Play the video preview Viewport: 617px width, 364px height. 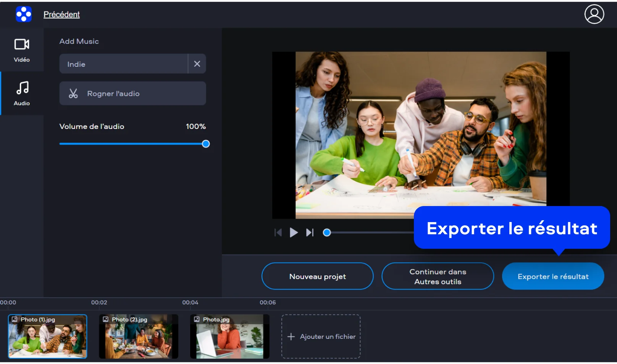(x=294, y=232)
